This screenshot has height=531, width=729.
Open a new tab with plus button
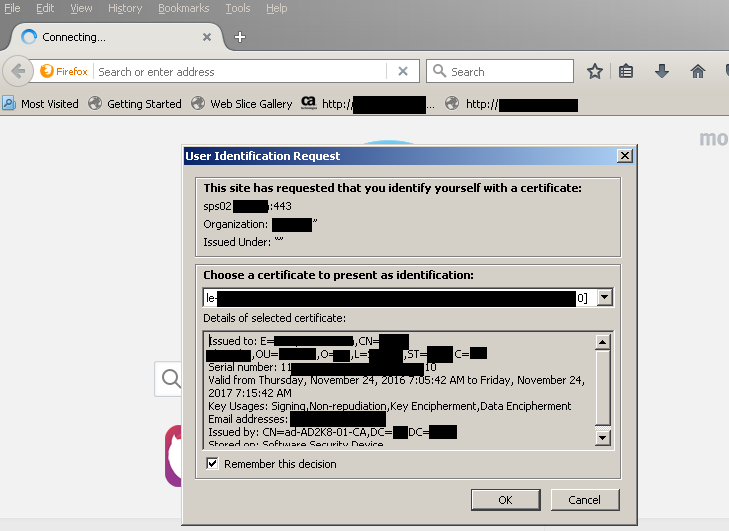click(240, 37)
